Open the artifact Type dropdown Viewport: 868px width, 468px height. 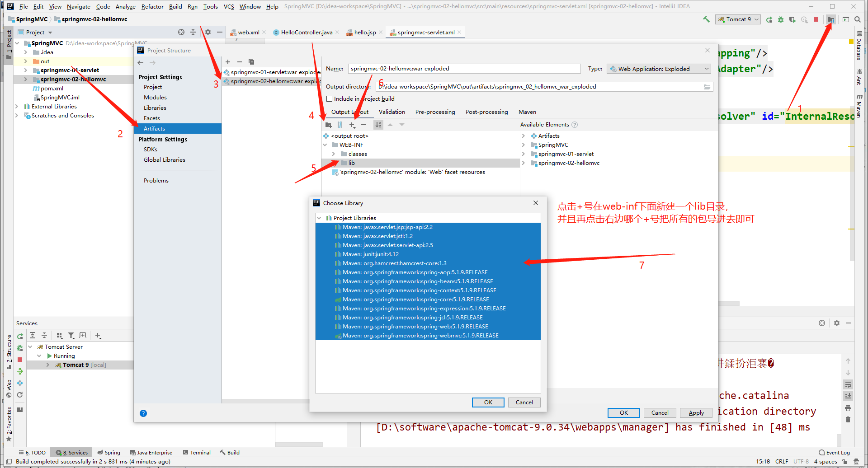pyautogui.click(x=659, y=69)
